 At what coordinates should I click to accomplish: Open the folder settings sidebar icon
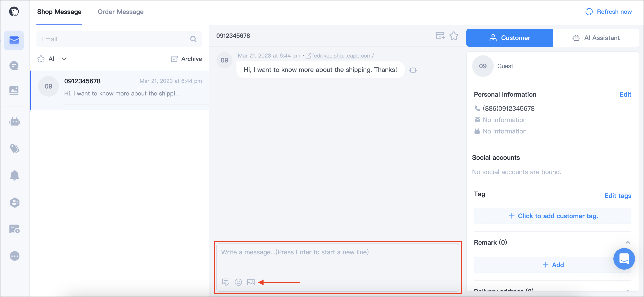(x=14, y=229)
